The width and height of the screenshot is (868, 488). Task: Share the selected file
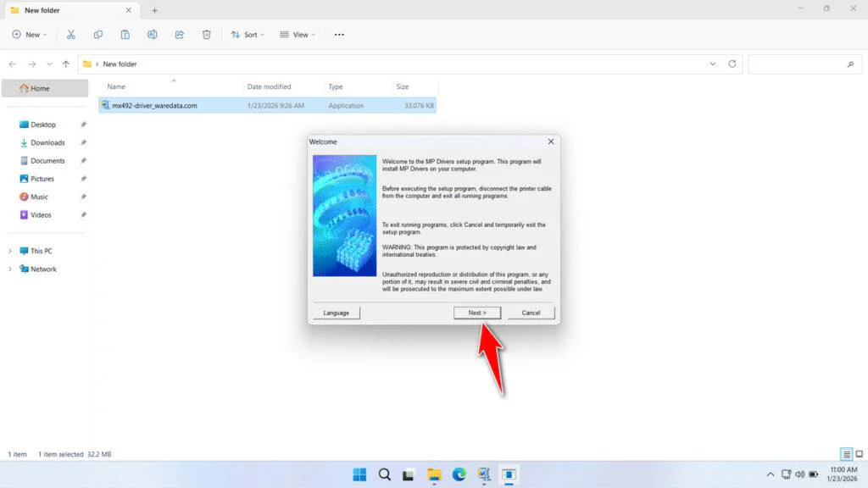pyautogui.click(x=179, y=35)
